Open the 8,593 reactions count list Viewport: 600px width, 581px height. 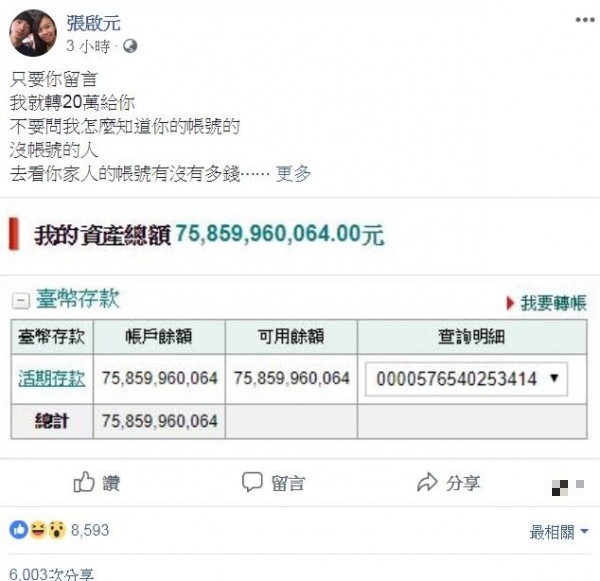pyautogui.click(x=90, y=530)
